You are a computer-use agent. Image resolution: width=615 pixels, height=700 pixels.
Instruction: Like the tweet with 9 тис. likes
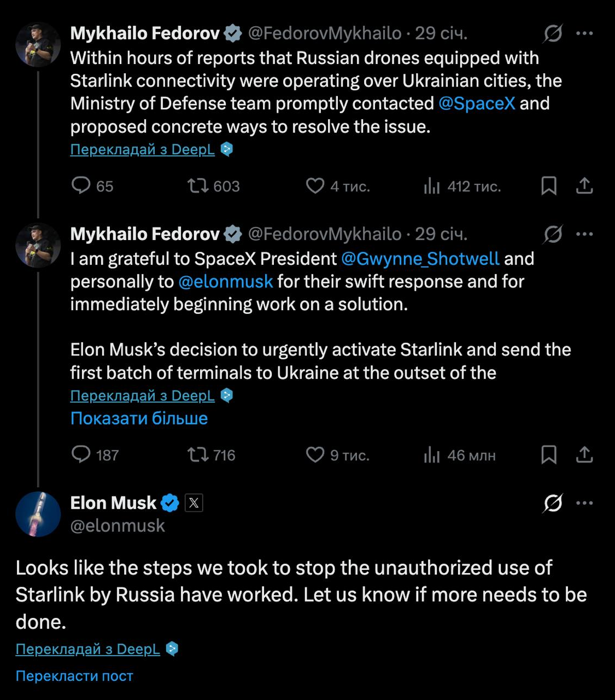tap(315, 454)
